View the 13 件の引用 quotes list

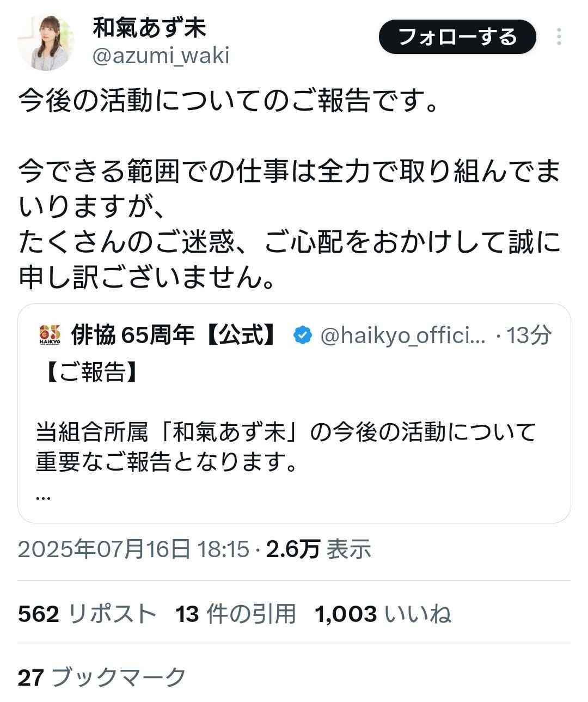235,614
